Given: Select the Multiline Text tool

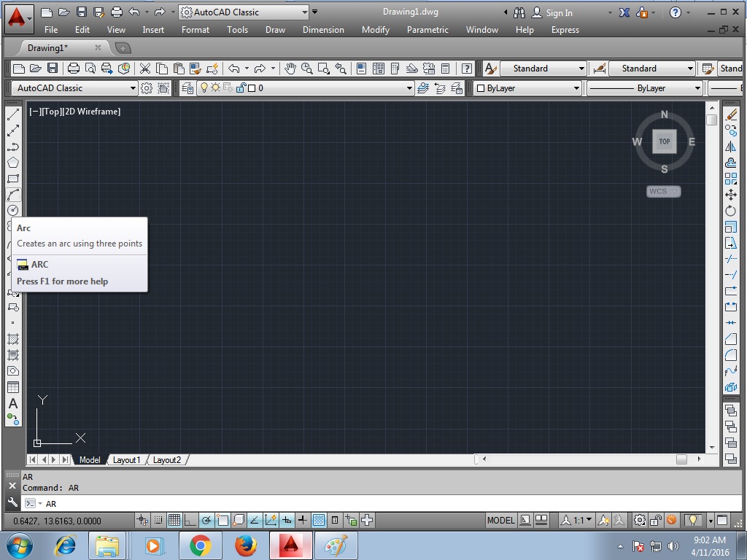Looking at the screenshot, I should pos(12,404).
